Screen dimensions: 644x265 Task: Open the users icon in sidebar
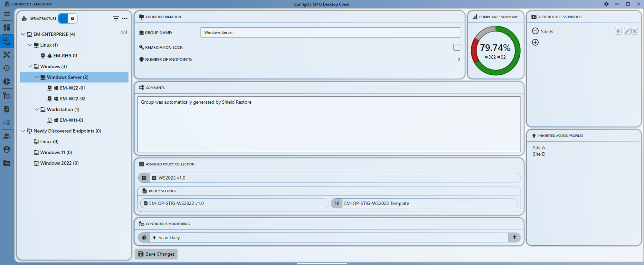tap(7, 136)
